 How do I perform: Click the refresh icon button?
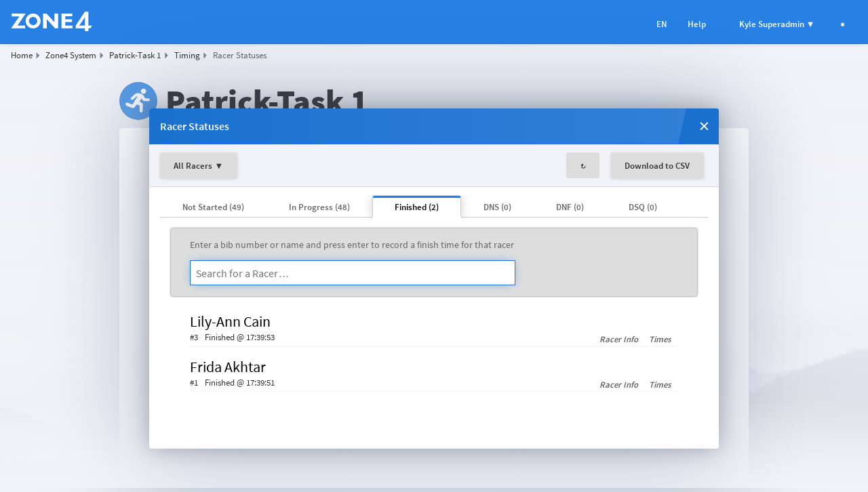tap(583, 165)
